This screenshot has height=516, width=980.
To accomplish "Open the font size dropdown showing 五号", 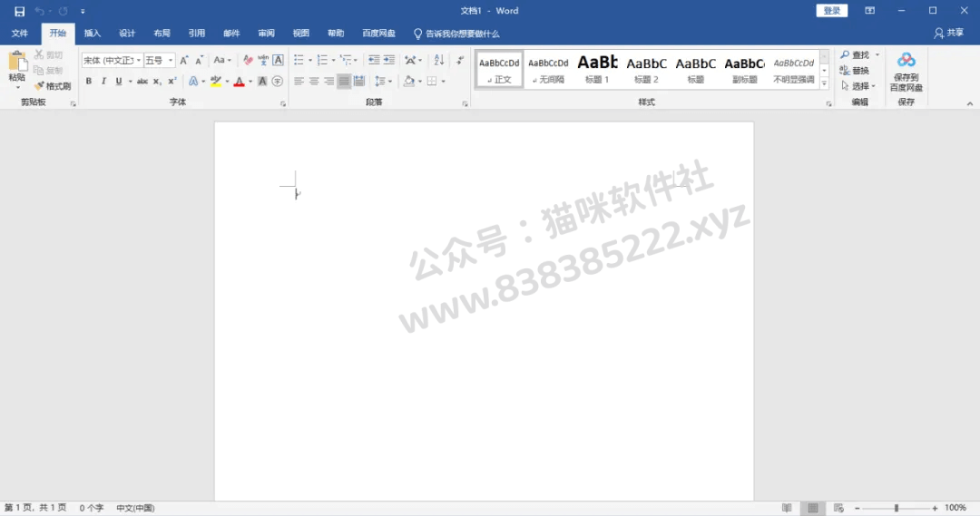I will 171,61.
